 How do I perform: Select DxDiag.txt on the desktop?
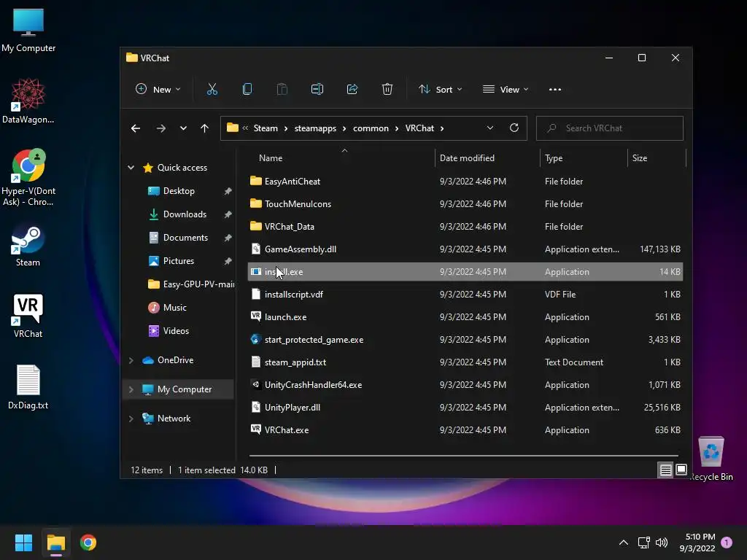tap(28, 387)
